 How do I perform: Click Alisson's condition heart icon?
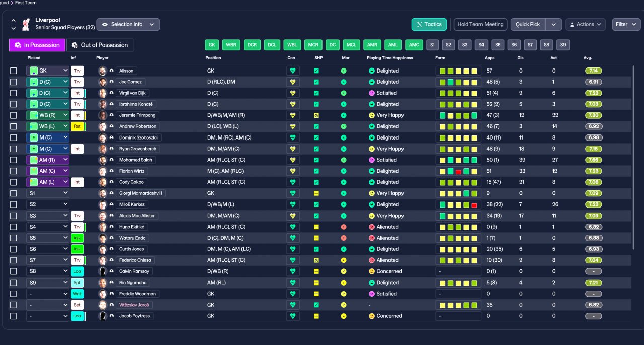click(293, 71)
